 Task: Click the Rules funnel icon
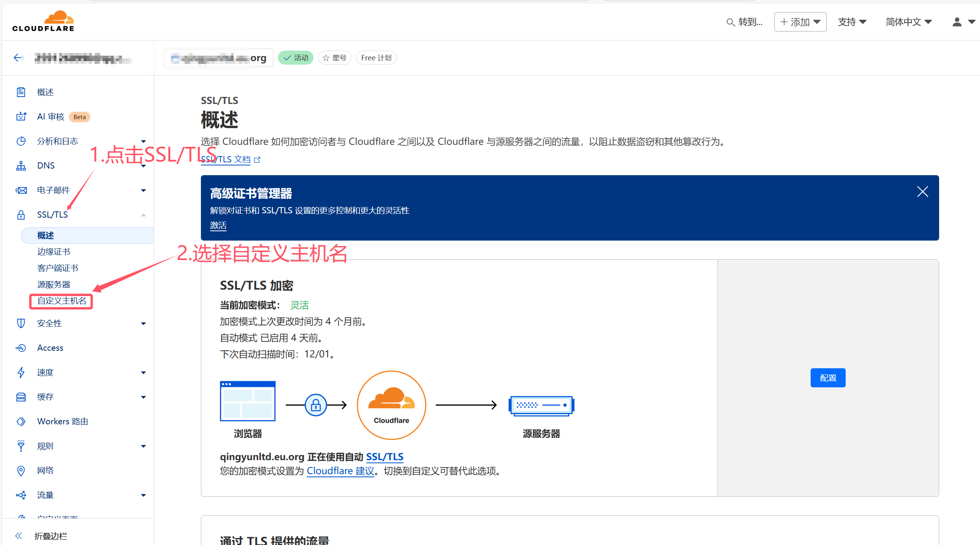tap(21, 446)
